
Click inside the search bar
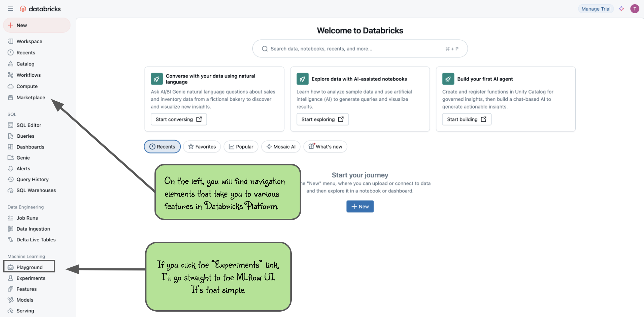(x=359, y=49)
